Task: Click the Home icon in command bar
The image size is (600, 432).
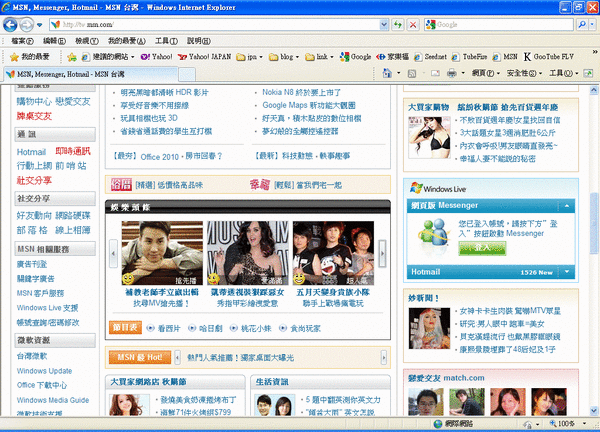Action: coord(387,73)
